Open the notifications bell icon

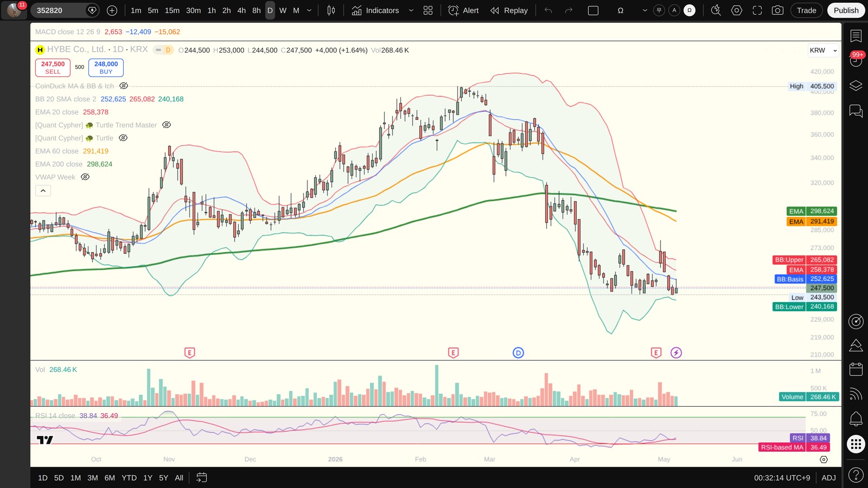pos(856,419)
